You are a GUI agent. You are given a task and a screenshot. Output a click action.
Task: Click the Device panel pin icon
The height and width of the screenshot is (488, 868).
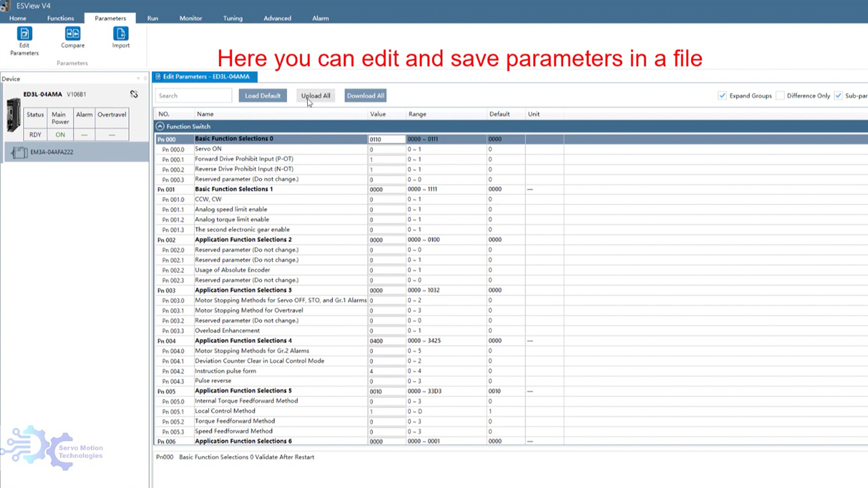[x=145, y=79]
